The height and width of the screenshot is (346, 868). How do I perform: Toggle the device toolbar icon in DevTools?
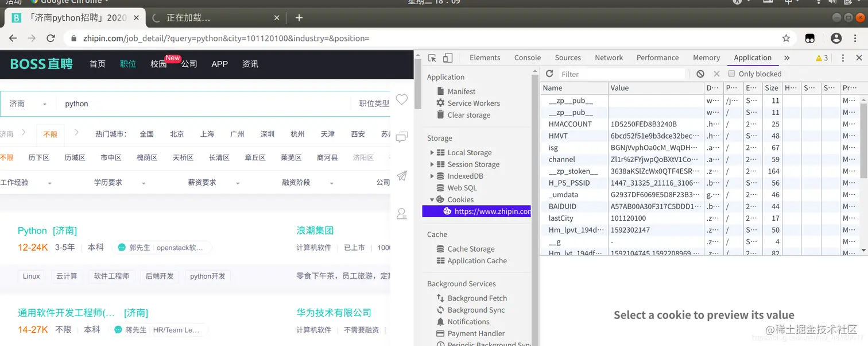pyautogui.click(x=448, y=58)
